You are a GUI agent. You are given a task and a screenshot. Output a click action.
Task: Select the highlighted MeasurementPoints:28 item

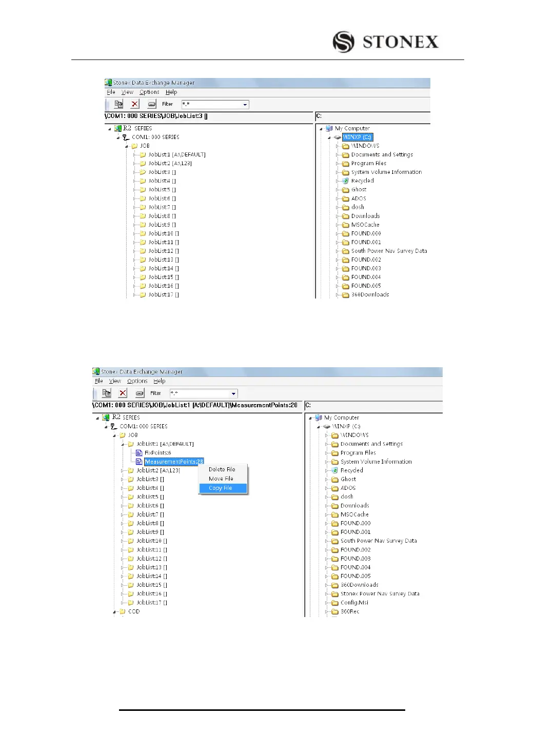[174, 462]
